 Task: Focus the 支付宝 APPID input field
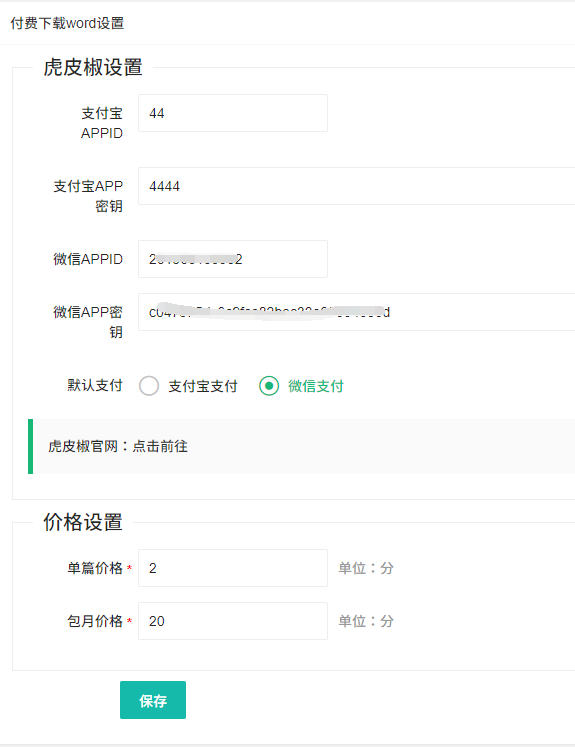(233, 113)
